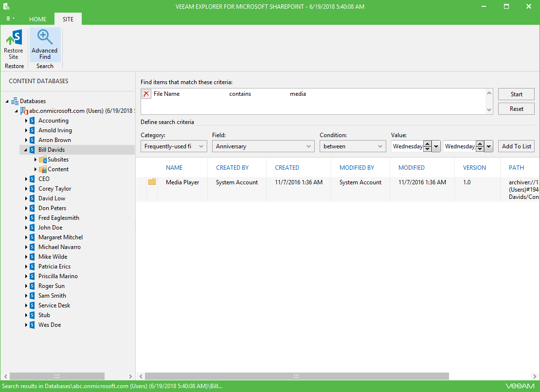
Task: Open Advanced Find search tool
Action: pos(45,45)
